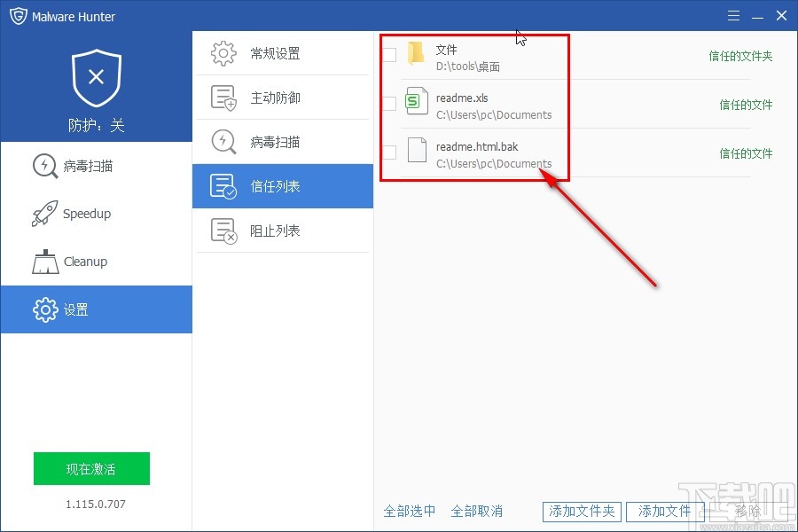Click the 移除 button at bottom right
The height and width of the screenshot is (532, 798).
pyautogui.click(x=747, y=512)
